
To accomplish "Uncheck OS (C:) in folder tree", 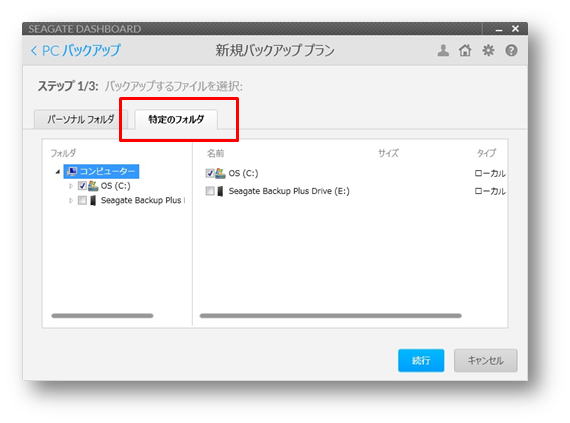I will coord(82,186).
